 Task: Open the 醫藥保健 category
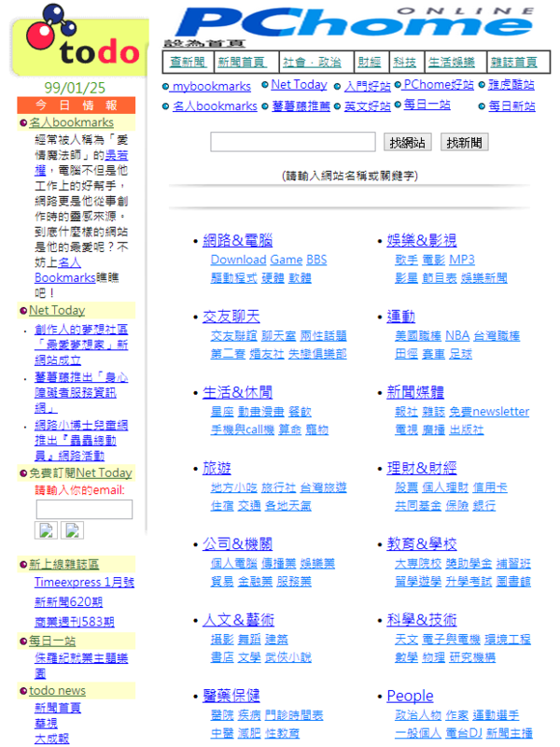point(231,696)
